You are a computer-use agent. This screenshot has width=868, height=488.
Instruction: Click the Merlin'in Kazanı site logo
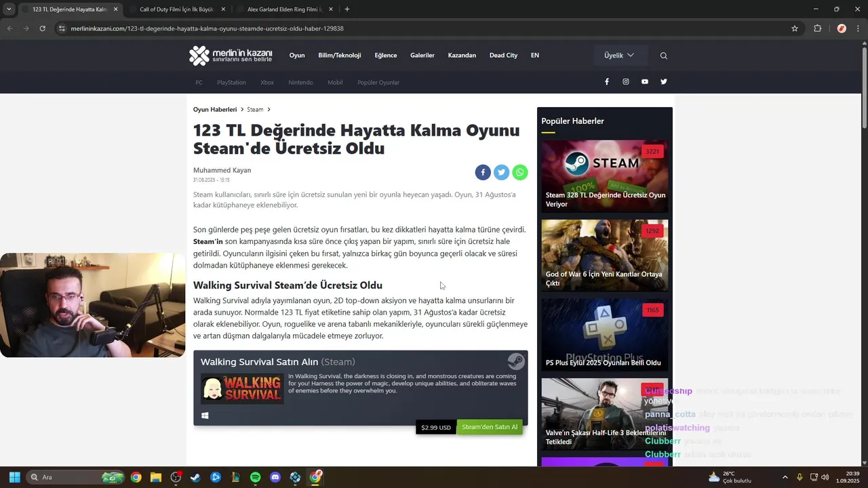pos(231,56)
